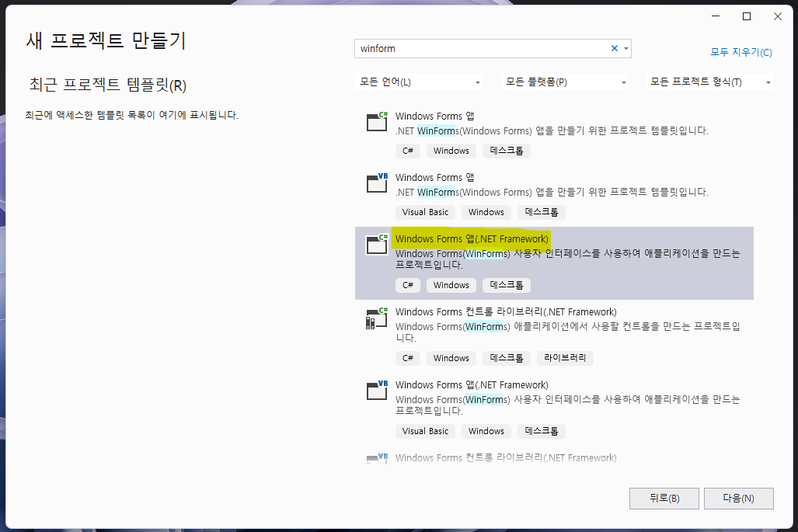This screenshot has width=798, height=532.
Task: Click the C# 컨트롤 라이브러리 template icon
Action: (377, 318)
